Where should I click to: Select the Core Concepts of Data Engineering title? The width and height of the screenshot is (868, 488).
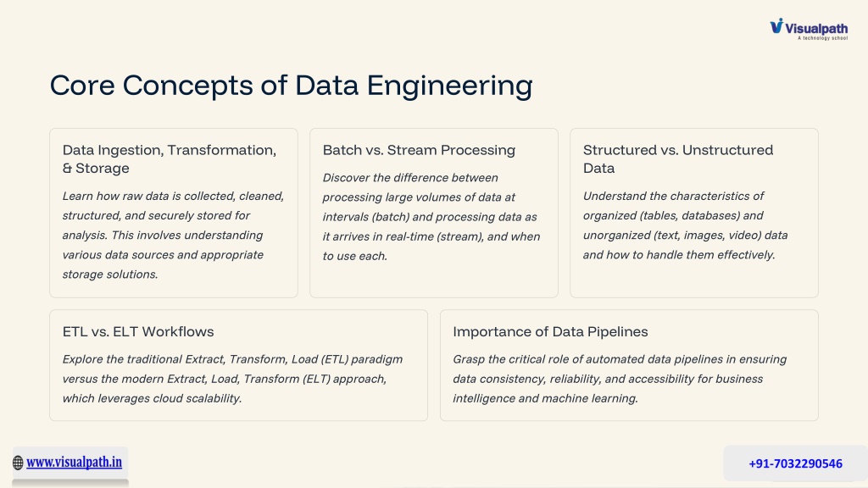click(x=292, y=86)
